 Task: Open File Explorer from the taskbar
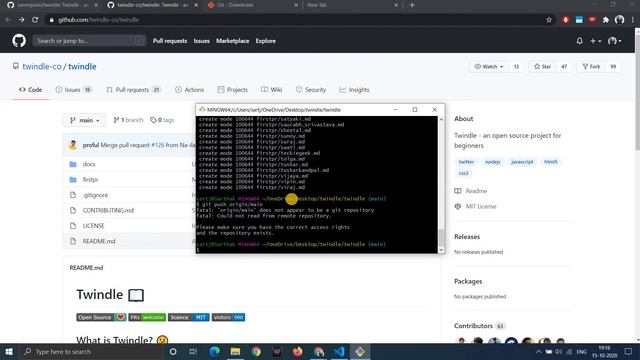click(x=235, y=351)
